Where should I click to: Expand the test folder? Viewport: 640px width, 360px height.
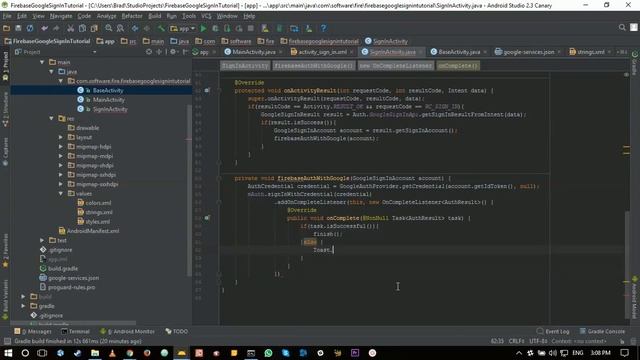[42, 240]
